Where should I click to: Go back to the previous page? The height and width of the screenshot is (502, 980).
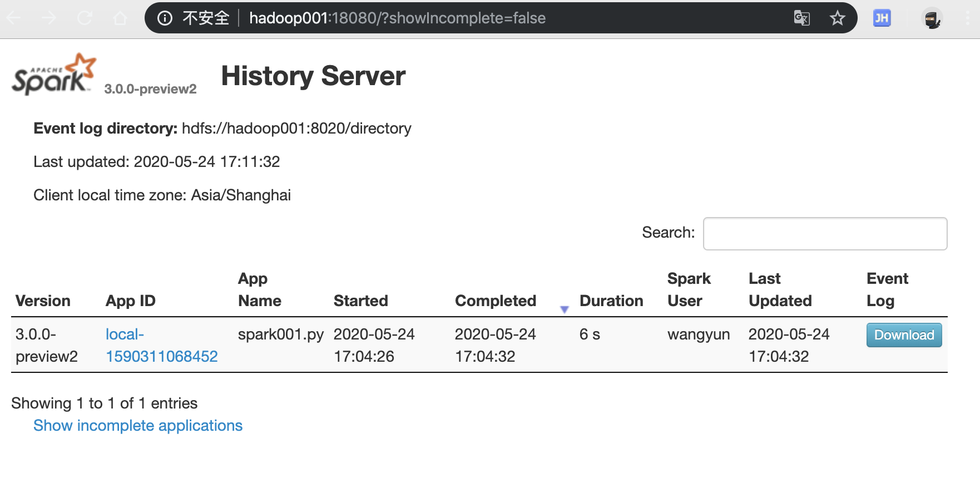pyautogui.click(x=13, y=18)
